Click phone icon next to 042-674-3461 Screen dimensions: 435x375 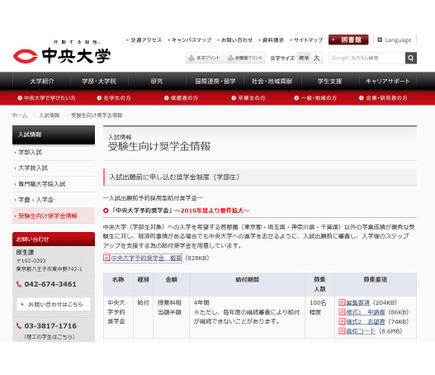point(19,284)
